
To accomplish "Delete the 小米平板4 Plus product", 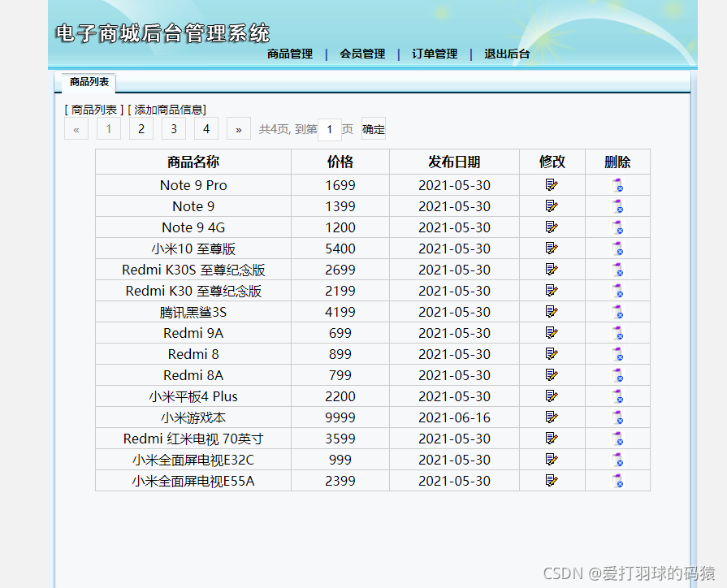I will point(617,396).
